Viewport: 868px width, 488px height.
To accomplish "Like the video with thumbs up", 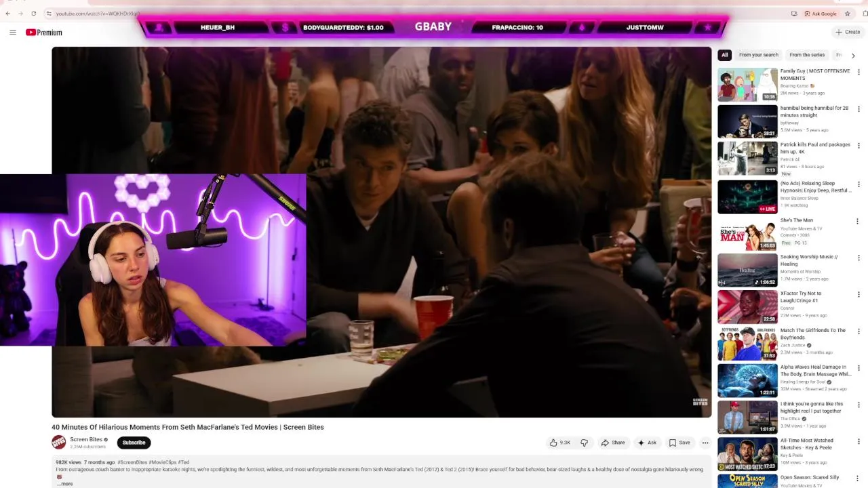I will 560,443.
